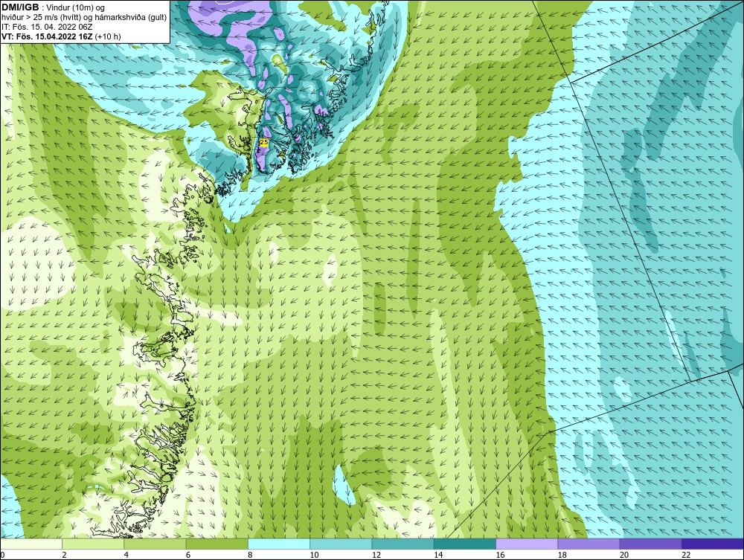
Task: Click legend scale label 4
Action: point(126,555)
